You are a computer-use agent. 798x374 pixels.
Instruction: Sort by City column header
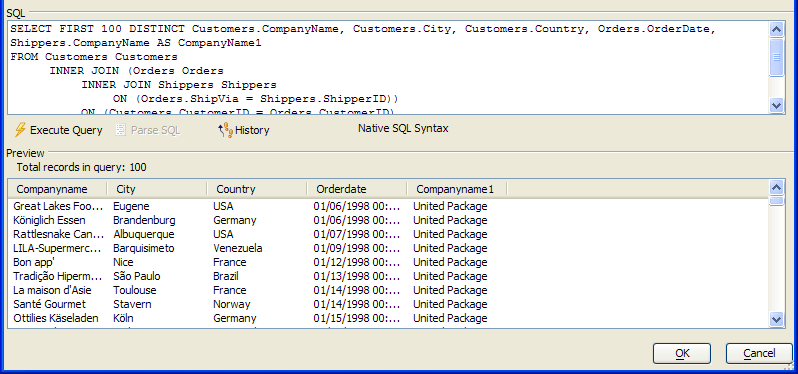(157, 189)
